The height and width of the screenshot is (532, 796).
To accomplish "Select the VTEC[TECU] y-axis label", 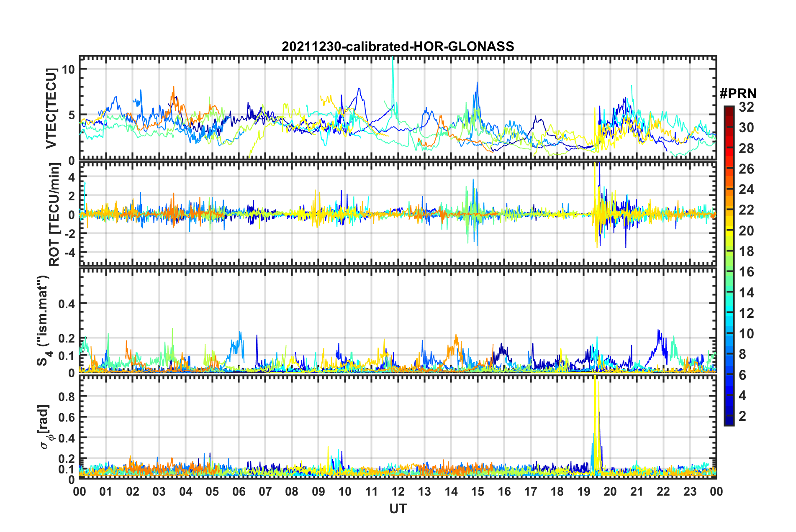I will click(x=51, y=109).
